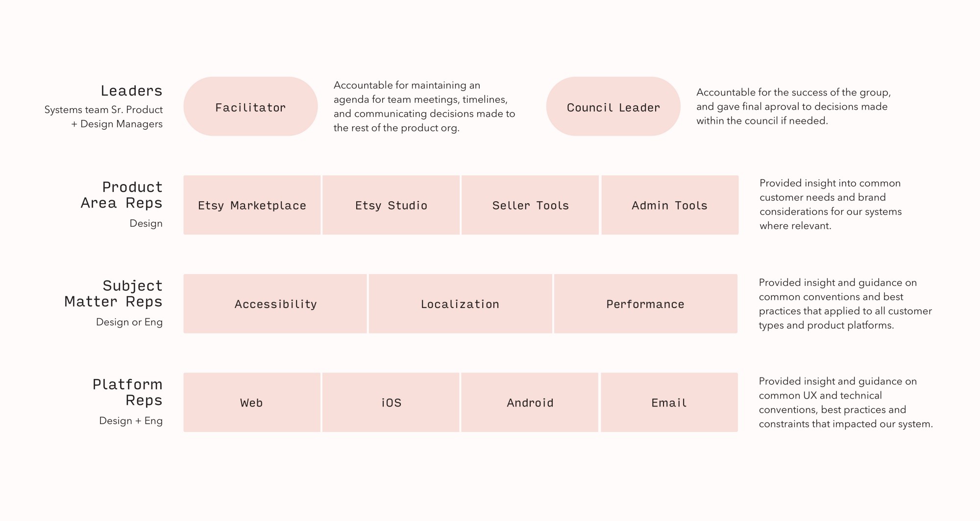Select the Etsy Marketplace box

click(252, 205)
